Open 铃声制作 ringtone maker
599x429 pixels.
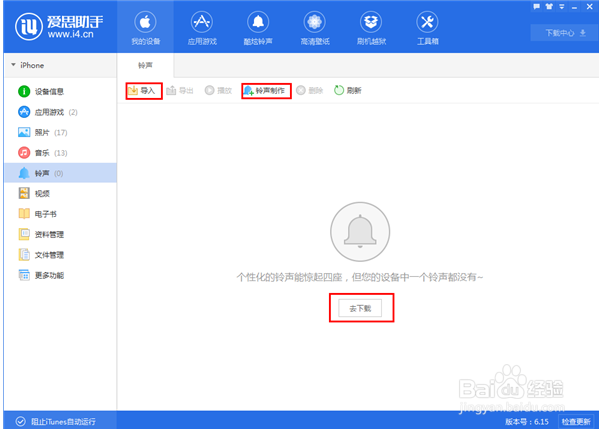[265, 91]
